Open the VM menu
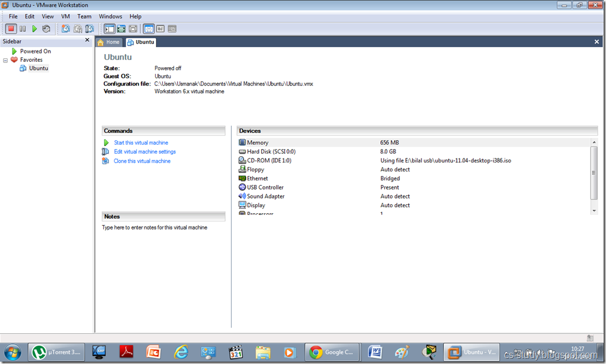The image size is (606, 364). point(65,16)
